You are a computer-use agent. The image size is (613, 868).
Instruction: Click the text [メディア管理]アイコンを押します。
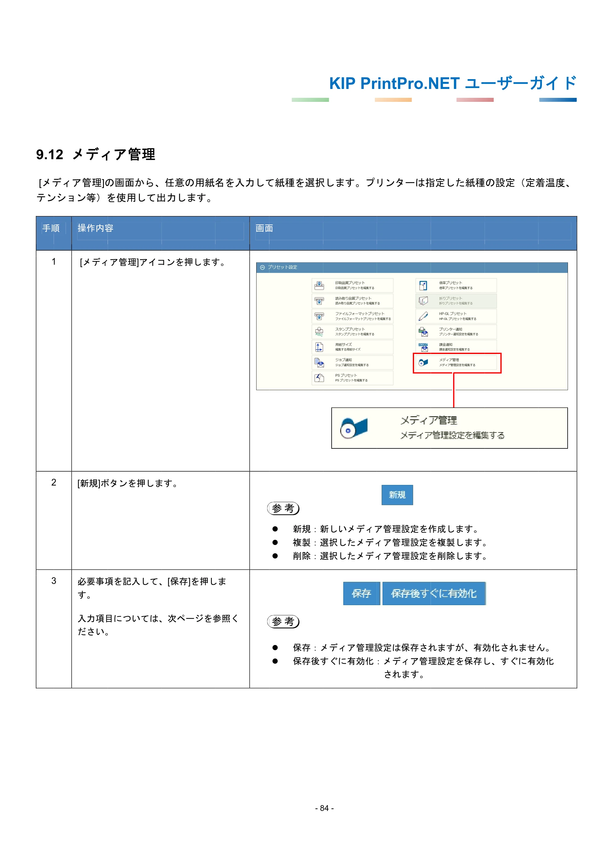(x=153, y=262)
